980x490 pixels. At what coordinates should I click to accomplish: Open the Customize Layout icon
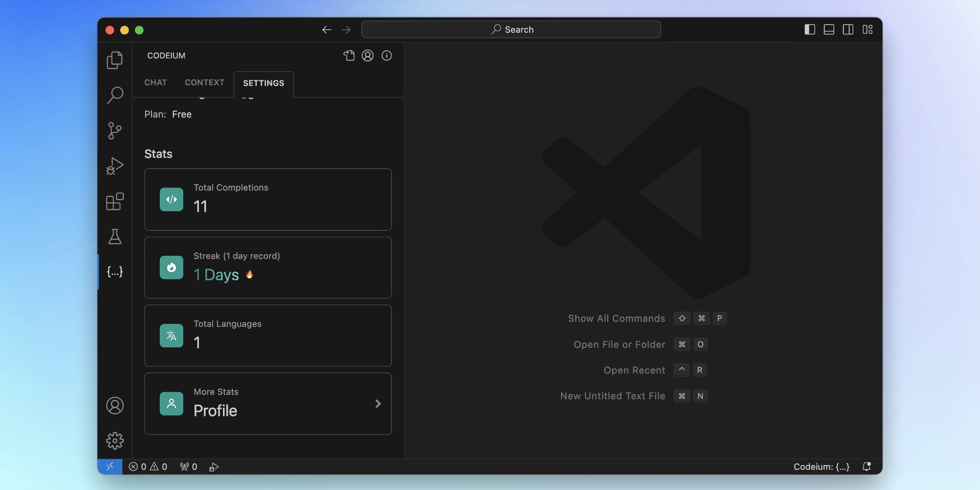click(x=868, y=30)
